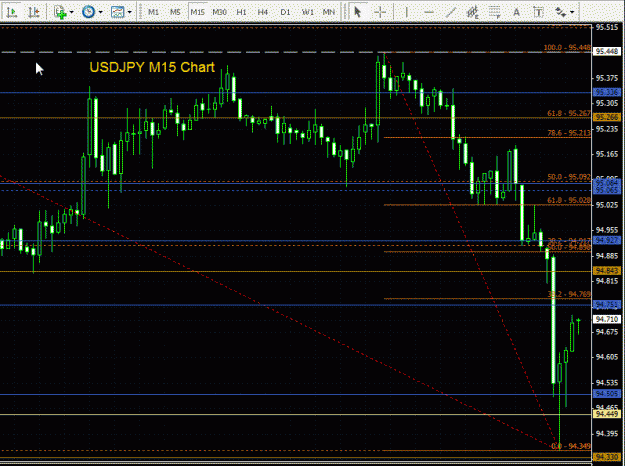Click the 94.449 price level tag
The height and width of the screenshot is (466, 625).
[607, 414]
